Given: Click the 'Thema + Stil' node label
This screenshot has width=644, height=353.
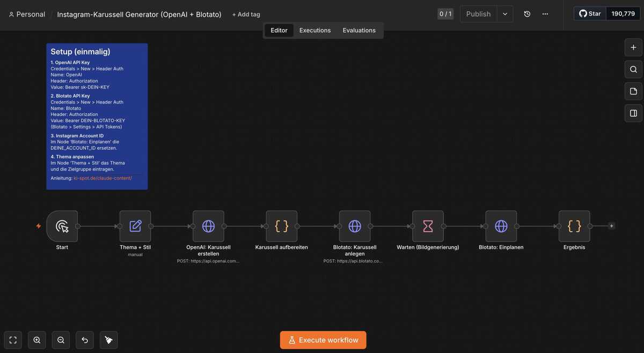Looking at the screenshot, I should pyautogui.click(x=135, y=247).
